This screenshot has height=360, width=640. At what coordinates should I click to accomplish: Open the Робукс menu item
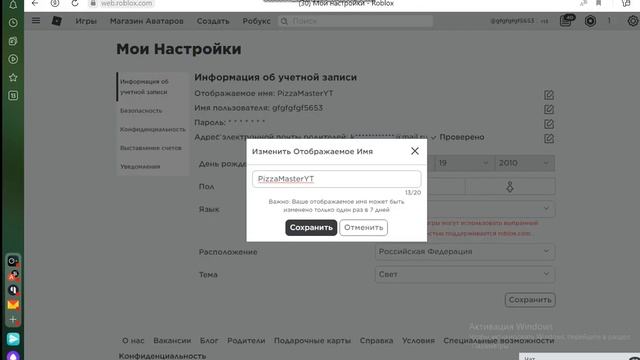[x=256, y=21]
